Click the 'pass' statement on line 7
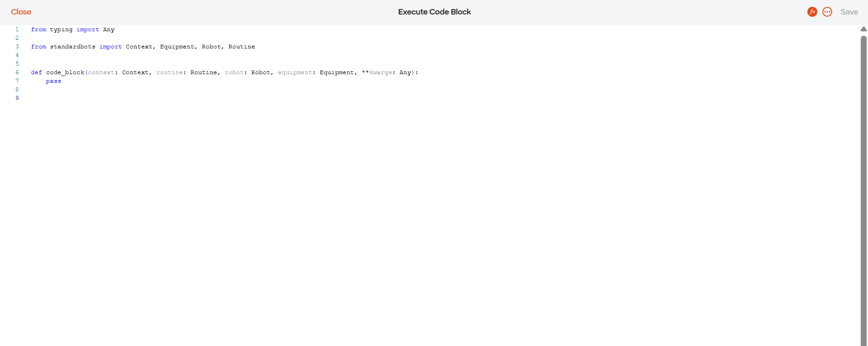 pyautogui.click(x=53, y=81)
